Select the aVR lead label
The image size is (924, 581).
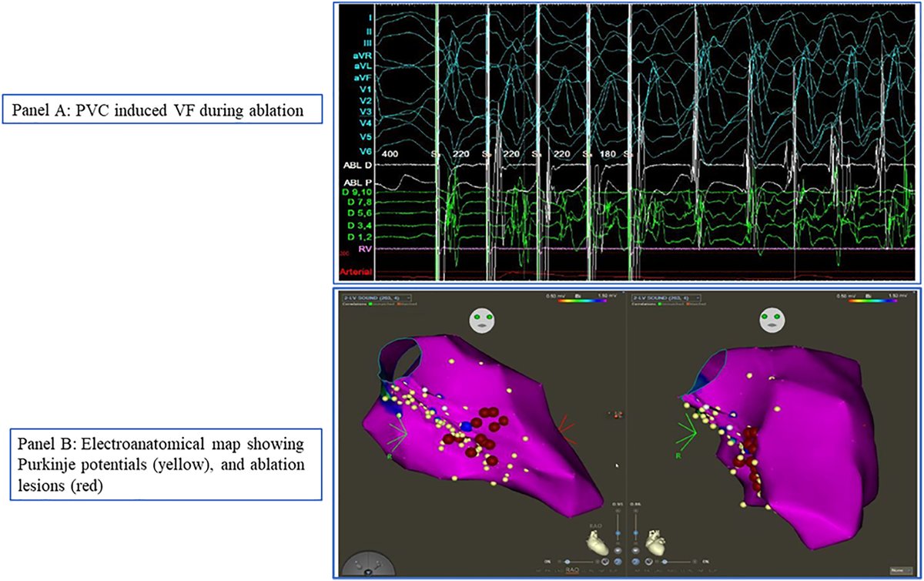[x=360, y=56]
